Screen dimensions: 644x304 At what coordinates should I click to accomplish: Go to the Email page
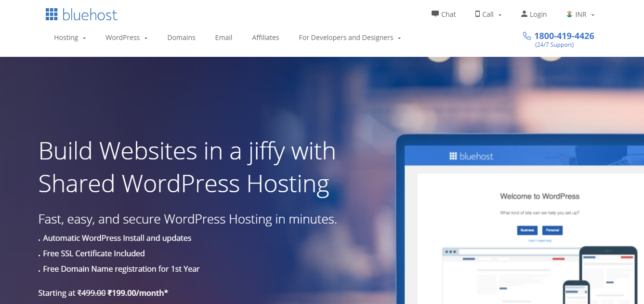(x=224, y=38)
